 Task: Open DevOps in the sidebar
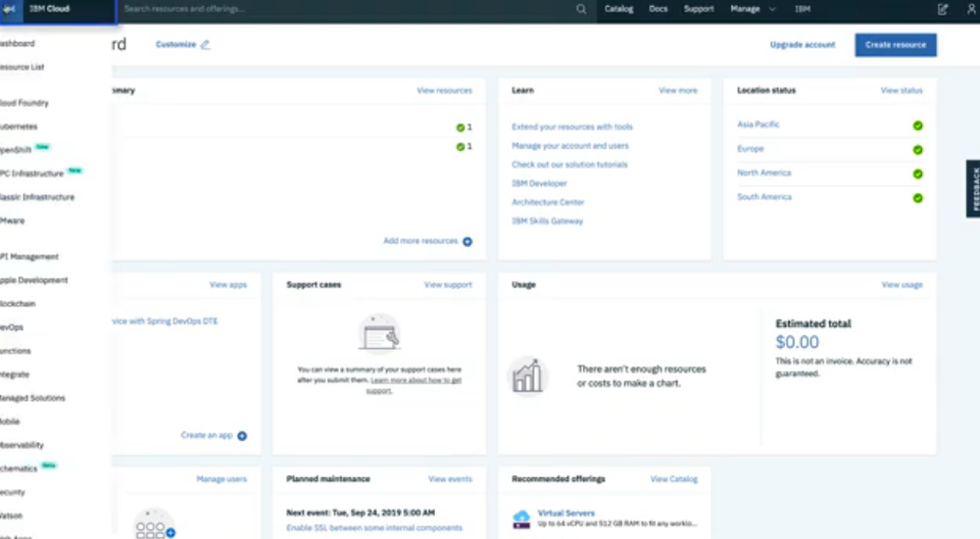click(12, 327)
